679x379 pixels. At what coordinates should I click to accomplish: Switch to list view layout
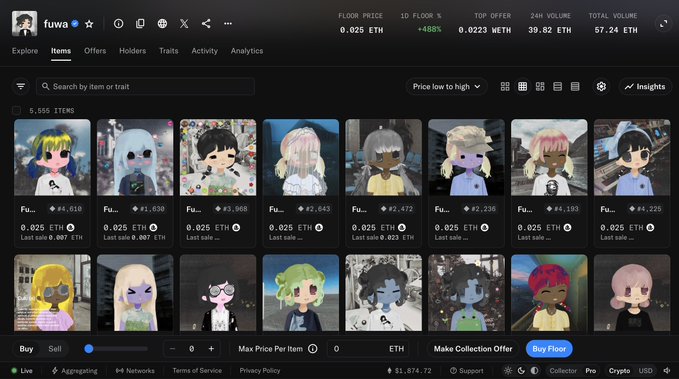[557, 87]
